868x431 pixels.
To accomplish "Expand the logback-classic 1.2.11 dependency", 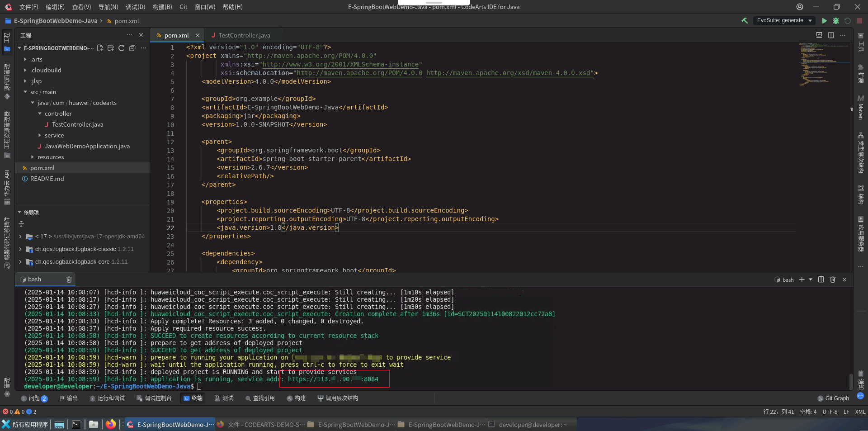I will [20, 249].
